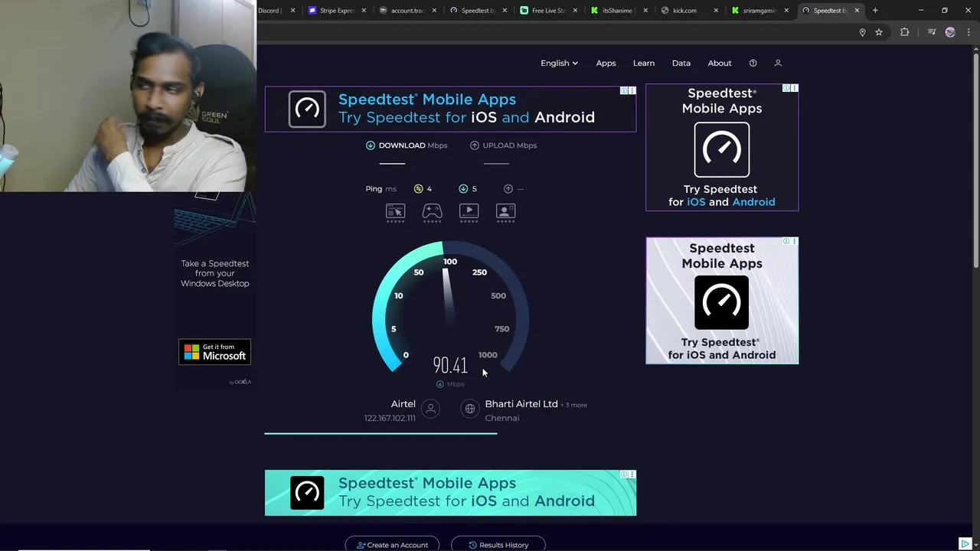
Task: Click the test progress bar
Action: [x=381, y=433]
